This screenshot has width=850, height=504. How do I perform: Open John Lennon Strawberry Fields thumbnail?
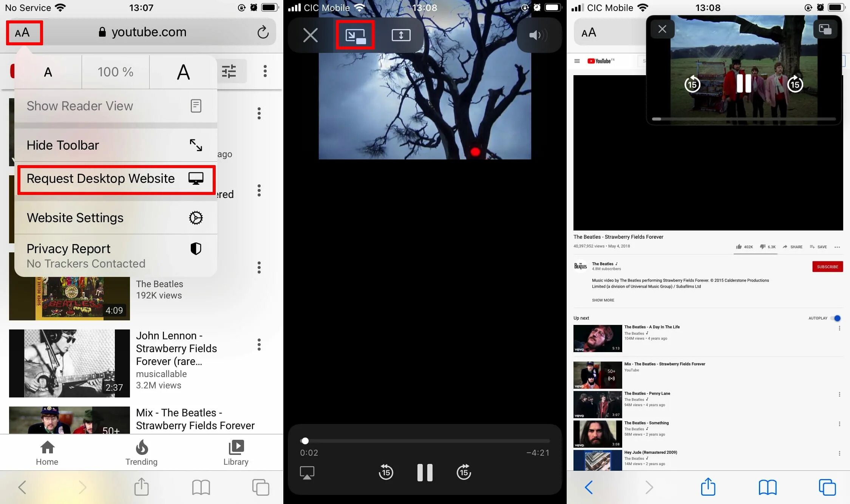click(70, 363)
